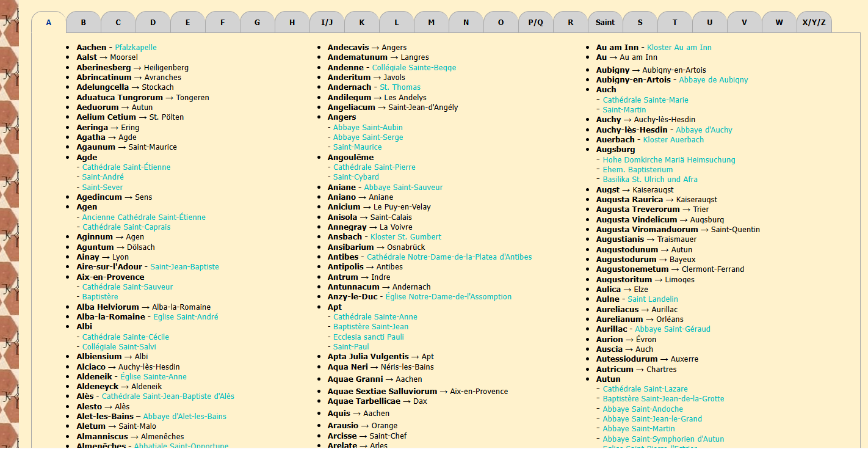The width and height of the screenshot is (868, 449).
Task: Open Abbaye Saint-Aubin under Angers
Action: (368, 128)
